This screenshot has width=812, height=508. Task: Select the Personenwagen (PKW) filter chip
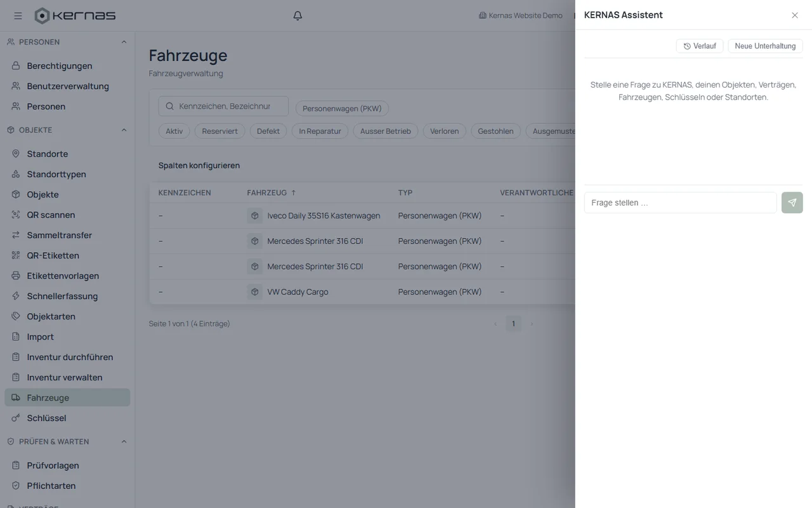[342, 109]
